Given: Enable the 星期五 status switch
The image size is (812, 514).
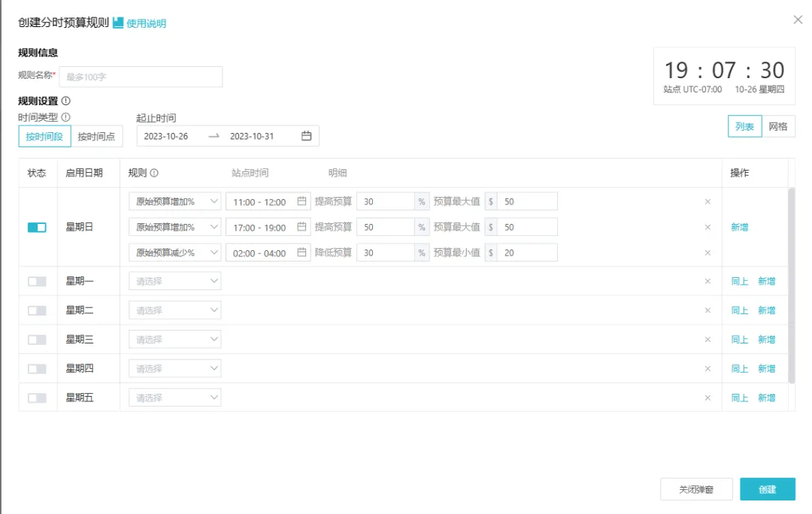Looking at the screenshot, I should [37, 398].
